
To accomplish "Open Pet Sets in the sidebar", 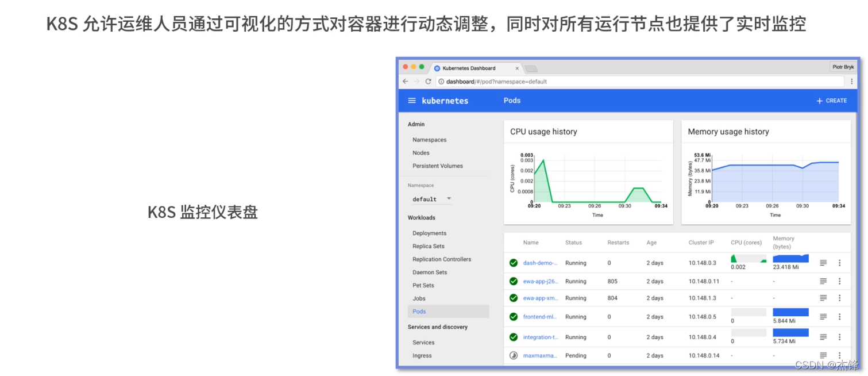I will point(423,285).
